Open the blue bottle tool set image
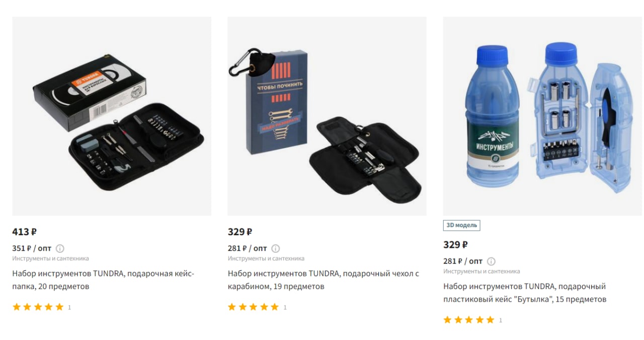This screenshot has width=644, height=340. [x=542, y=116]
